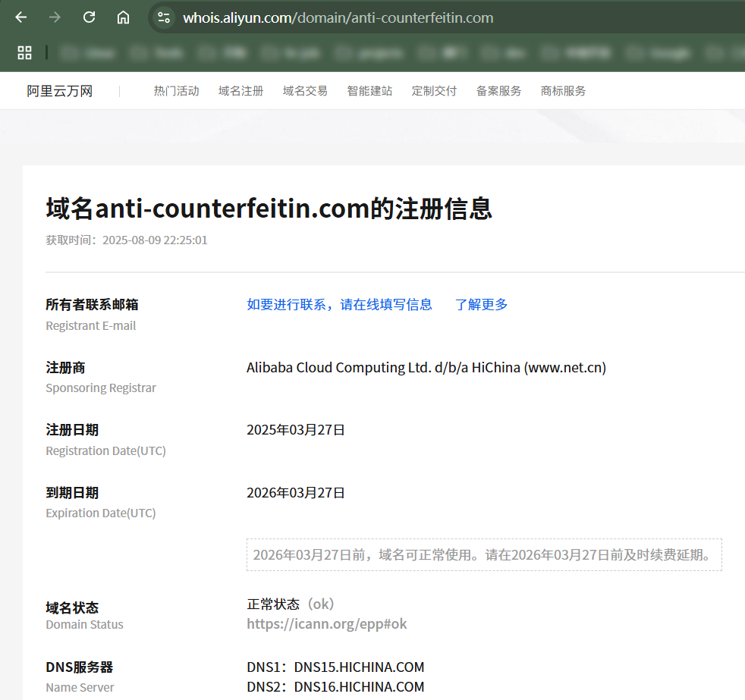Click the 正常状态 (ok) status text

point(291,604)
